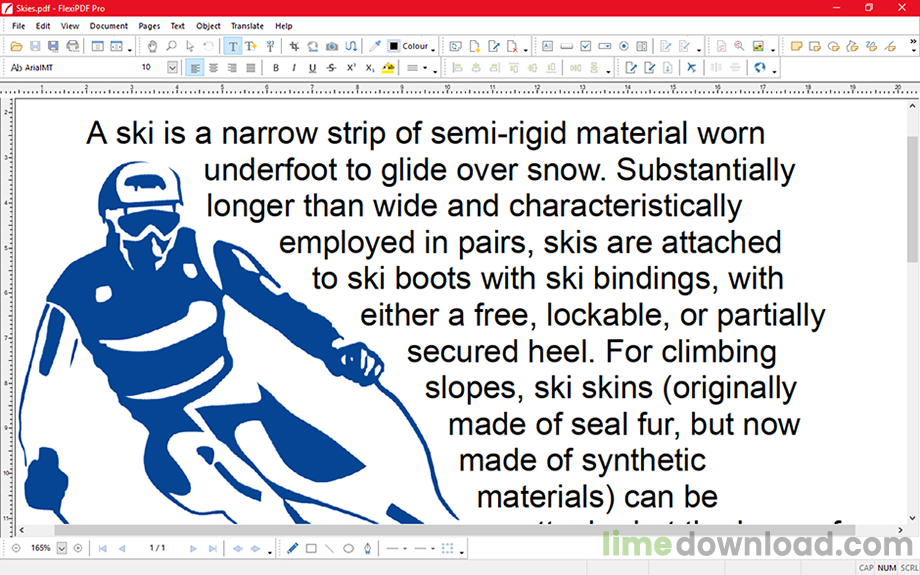Toggle Italic formatting
This screenshot has width=920, height=575.
tap(294, 68)
